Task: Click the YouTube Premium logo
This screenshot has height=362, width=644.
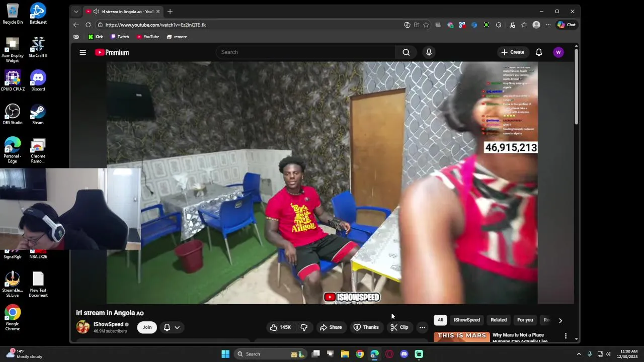Action: coord(112,52)
